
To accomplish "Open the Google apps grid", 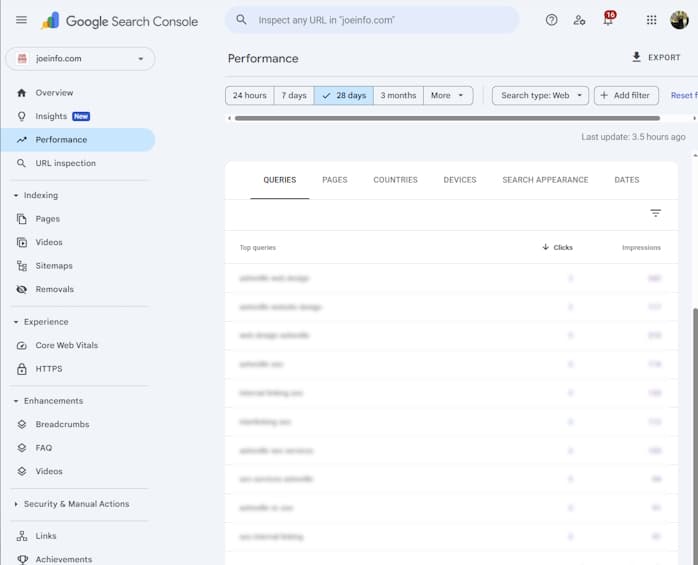I will 652,20.
